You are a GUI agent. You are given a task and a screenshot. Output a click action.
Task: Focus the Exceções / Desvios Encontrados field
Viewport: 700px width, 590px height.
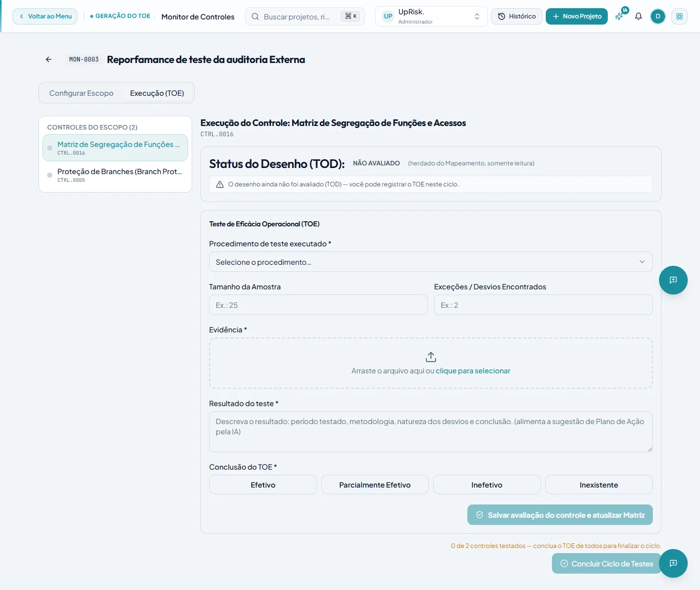coord(543,305)
